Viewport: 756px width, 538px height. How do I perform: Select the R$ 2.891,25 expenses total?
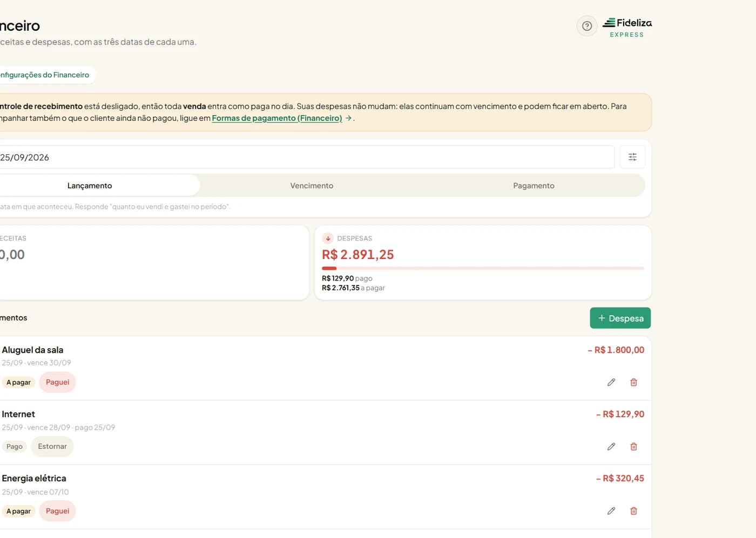(358, 255)
